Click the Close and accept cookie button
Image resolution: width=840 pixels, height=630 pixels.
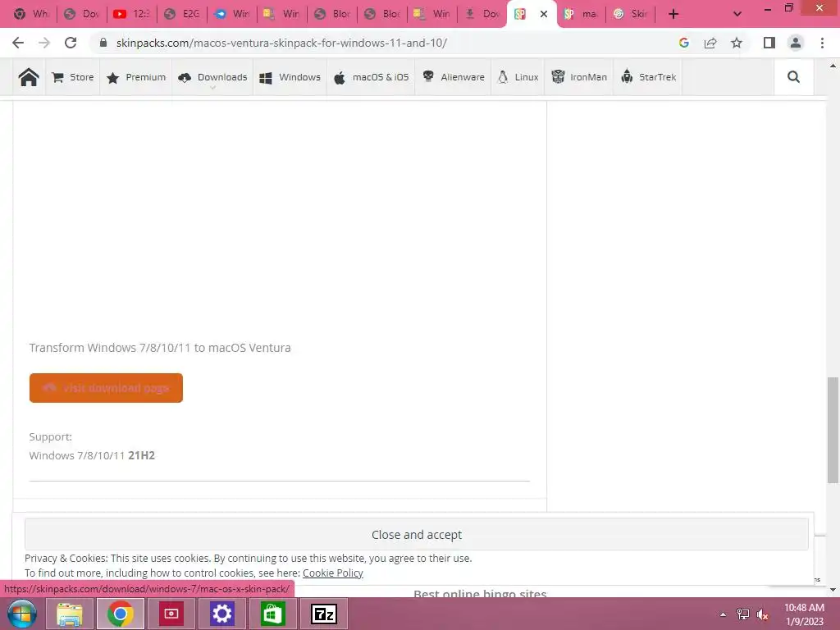click(x=416, y=535)
